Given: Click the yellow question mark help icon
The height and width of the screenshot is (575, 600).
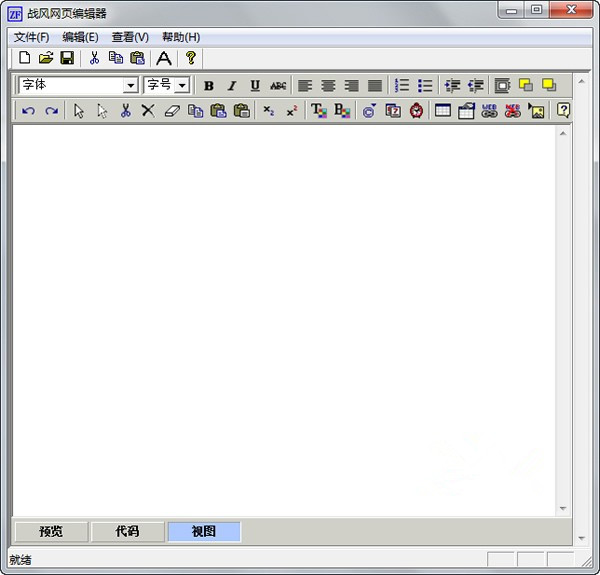Looking at the screenshot, I should 191,58.
